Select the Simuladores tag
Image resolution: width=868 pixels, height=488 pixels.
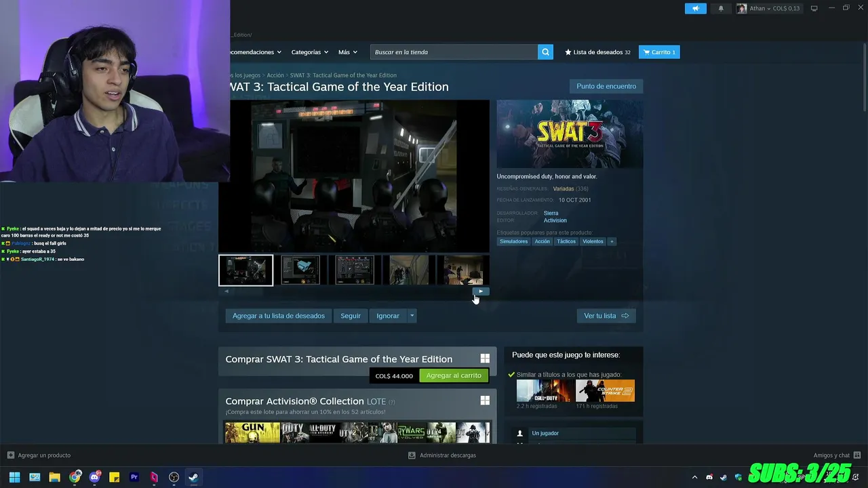513,241
